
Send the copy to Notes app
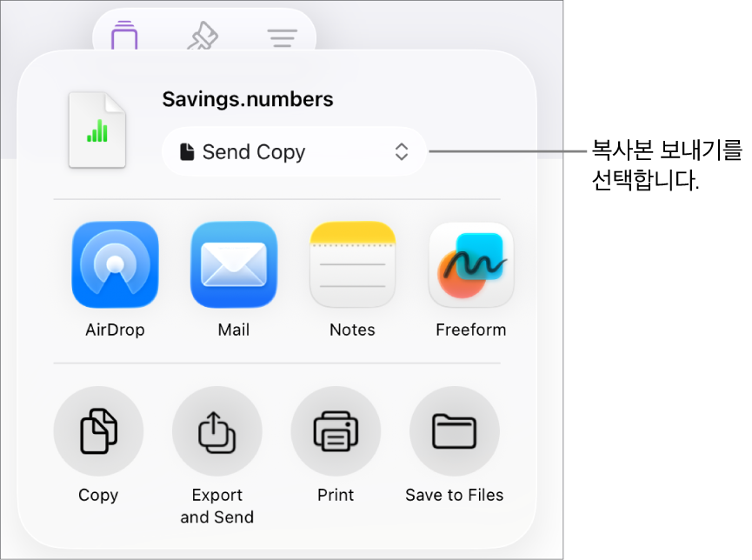[x=353, y=264]
